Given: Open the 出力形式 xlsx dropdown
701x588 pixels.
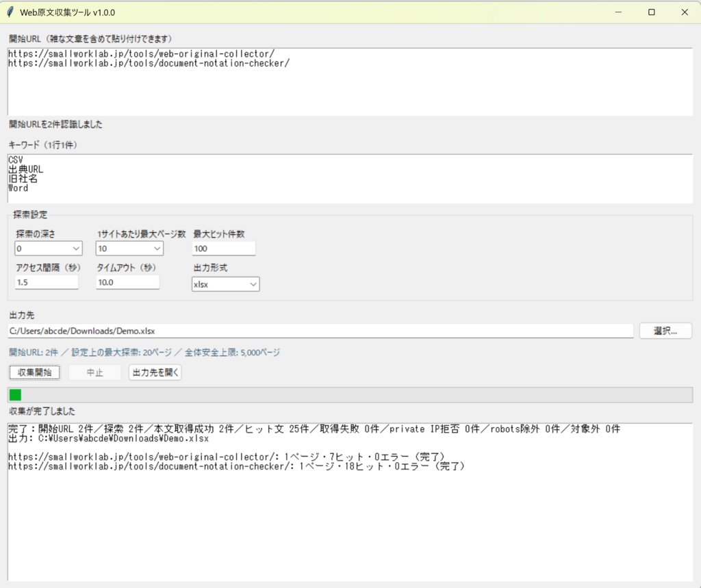Looking at the screenshot, I should click(225, 284).
